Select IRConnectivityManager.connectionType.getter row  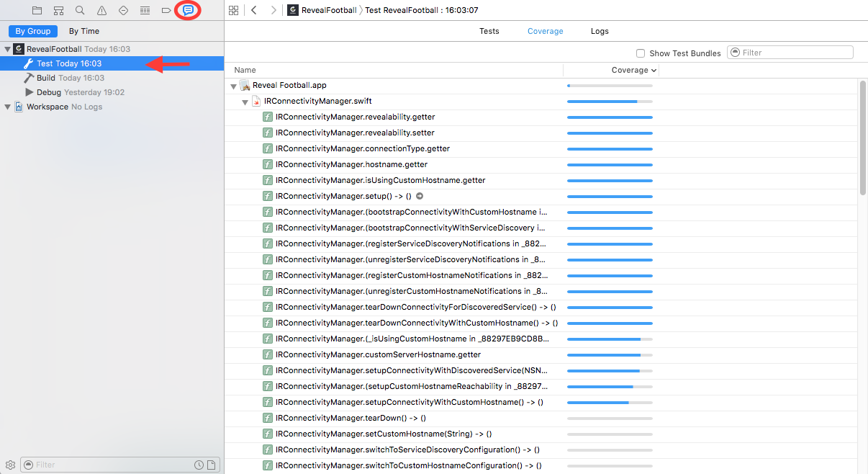(541, 148)
